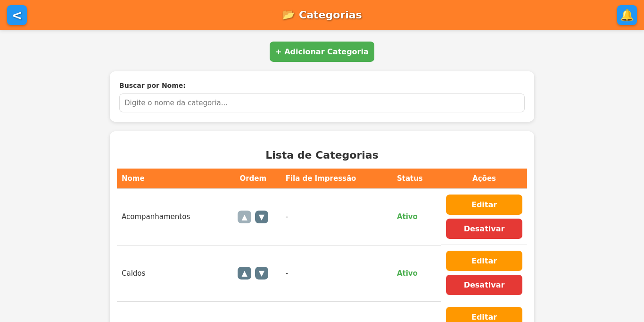Click the plus icon on Adicionar Categoria
This screenshot has width=644, height=322.
coord(278,51)
